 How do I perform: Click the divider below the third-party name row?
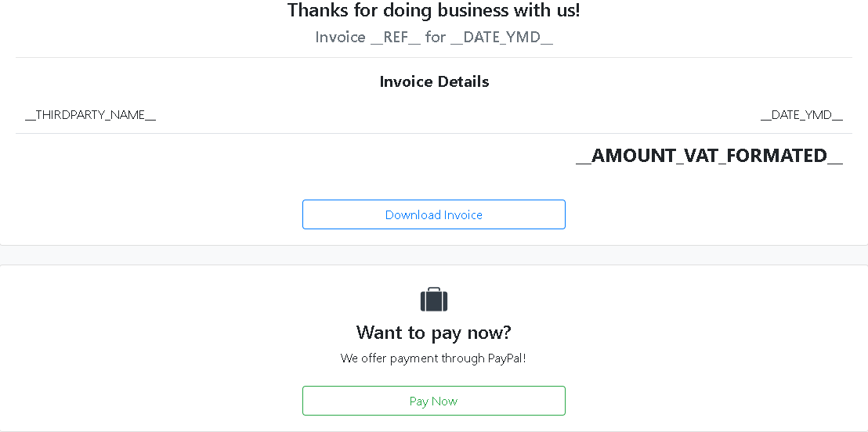pyautogui.click(x=434, y=133)
